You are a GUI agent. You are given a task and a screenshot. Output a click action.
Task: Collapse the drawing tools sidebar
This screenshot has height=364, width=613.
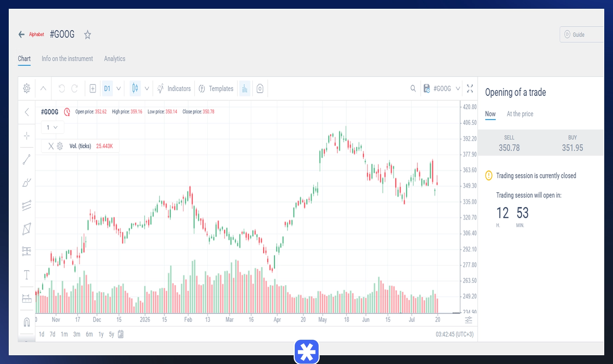point(27,112)
